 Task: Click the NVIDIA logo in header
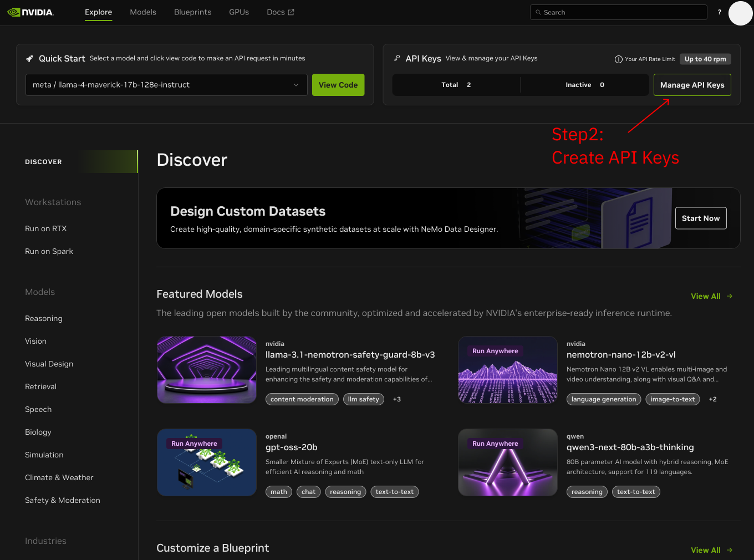pyautogui.click(x=30, y=12)
